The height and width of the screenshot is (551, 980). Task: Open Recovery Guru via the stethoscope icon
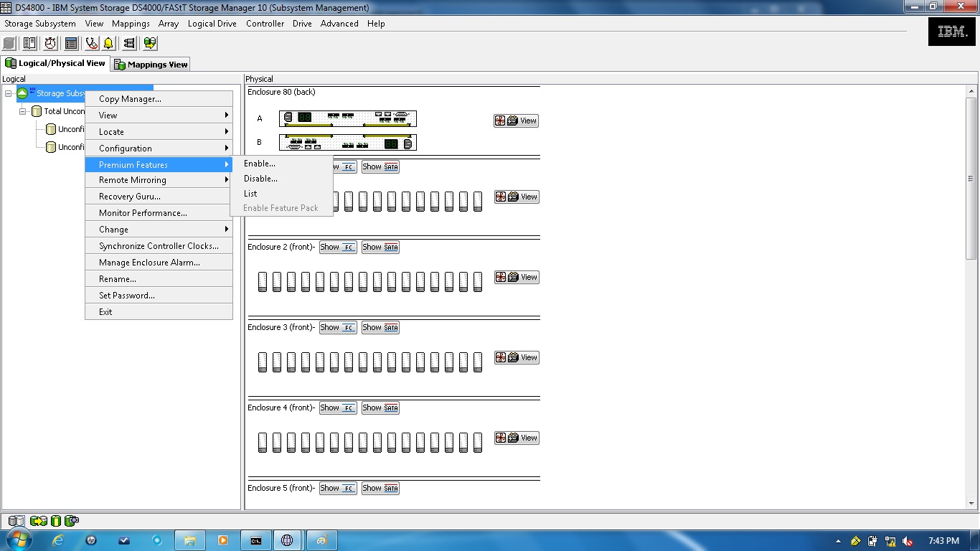(x=92, y=43)
